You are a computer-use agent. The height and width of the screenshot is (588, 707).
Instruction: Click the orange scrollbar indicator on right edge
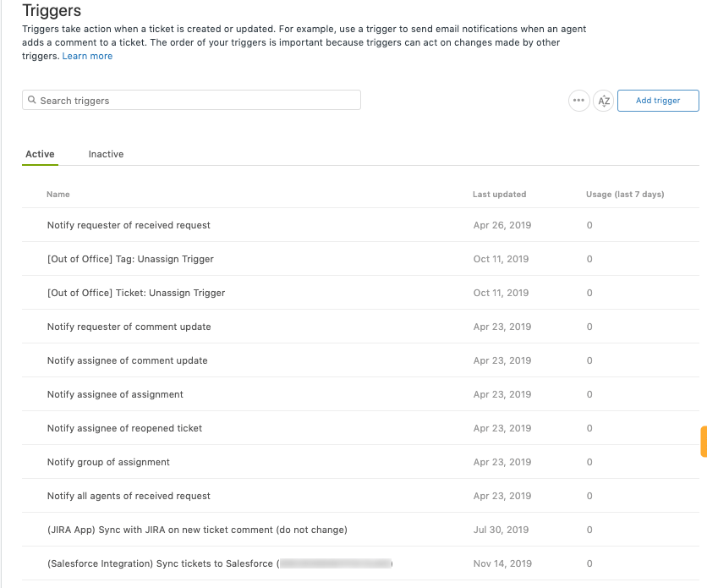click(x=704, y=439)
